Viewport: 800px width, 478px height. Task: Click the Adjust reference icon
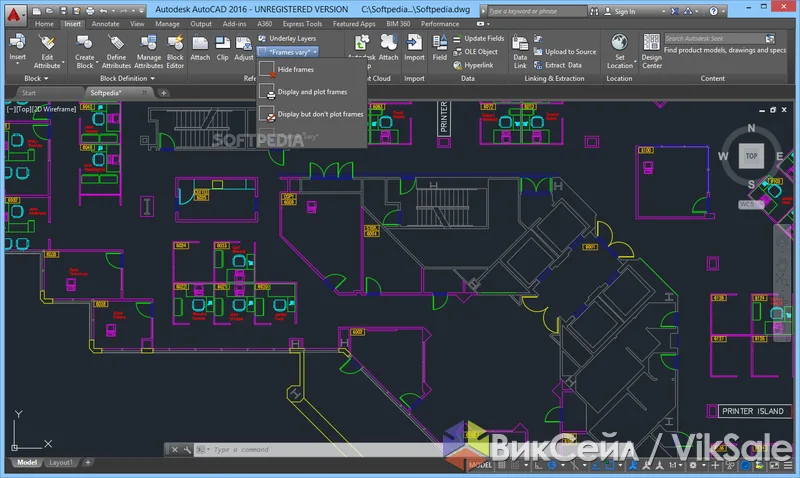(243, 42)
